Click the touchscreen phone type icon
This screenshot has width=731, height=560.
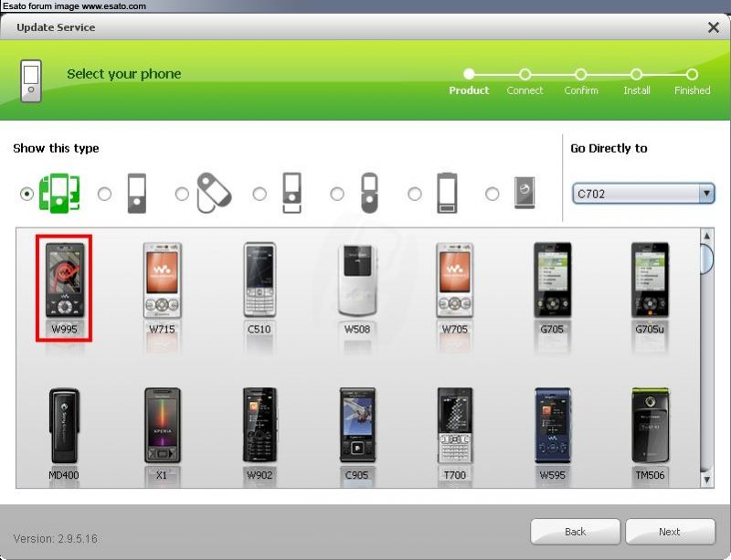pos(447,193)
